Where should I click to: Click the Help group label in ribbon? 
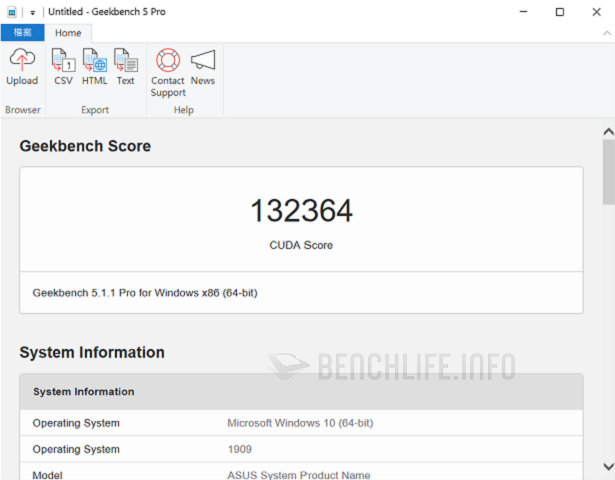[x=184, y=110]
